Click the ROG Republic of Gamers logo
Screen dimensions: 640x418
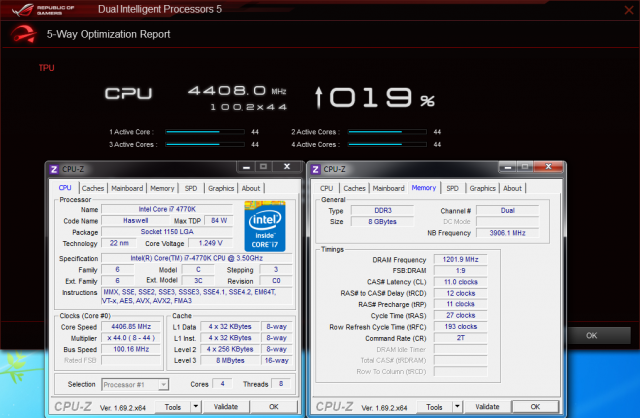pos(43,10)
